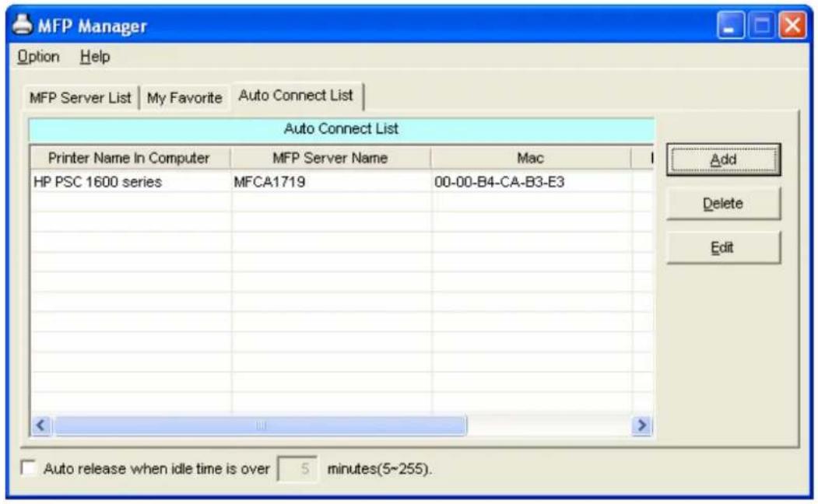Click the horizontal scrollbar thumb
Viewport: 818px width, 504px height.
261,425
